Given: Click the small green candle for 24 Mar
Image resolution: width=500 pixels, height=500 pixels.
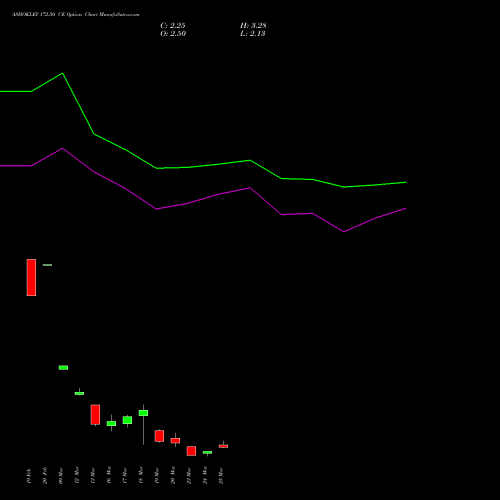Looking at the screenshot, I should (x=207, y=452).
